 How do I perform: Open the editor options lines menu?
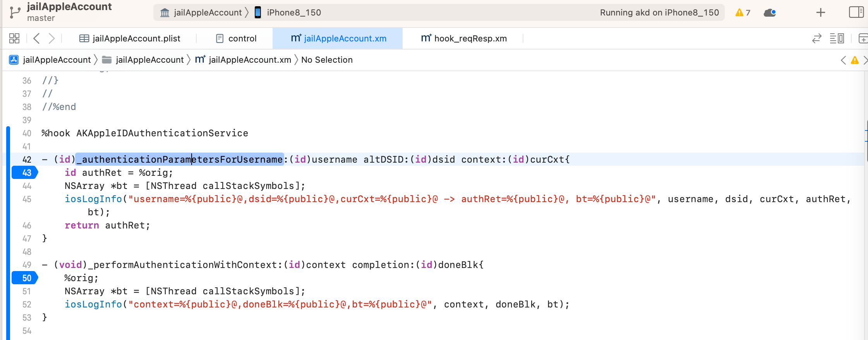[x=837, y=38]
